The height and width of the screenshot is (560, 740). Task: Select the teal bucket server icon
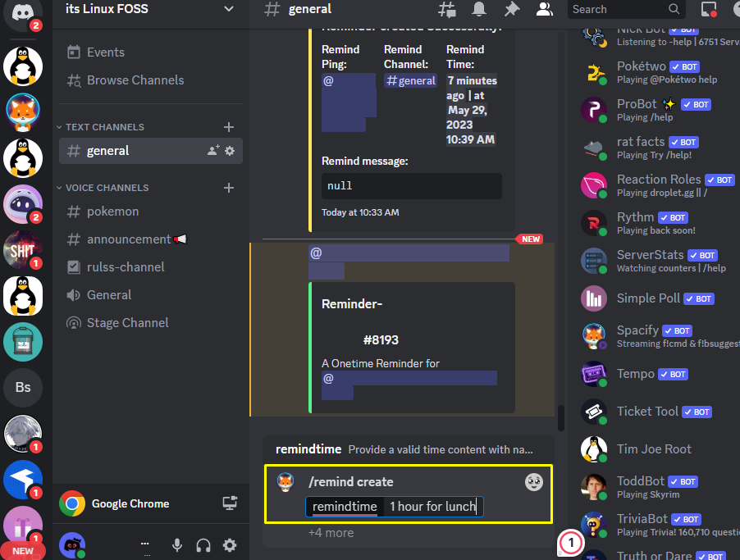(x=23, y=342)
